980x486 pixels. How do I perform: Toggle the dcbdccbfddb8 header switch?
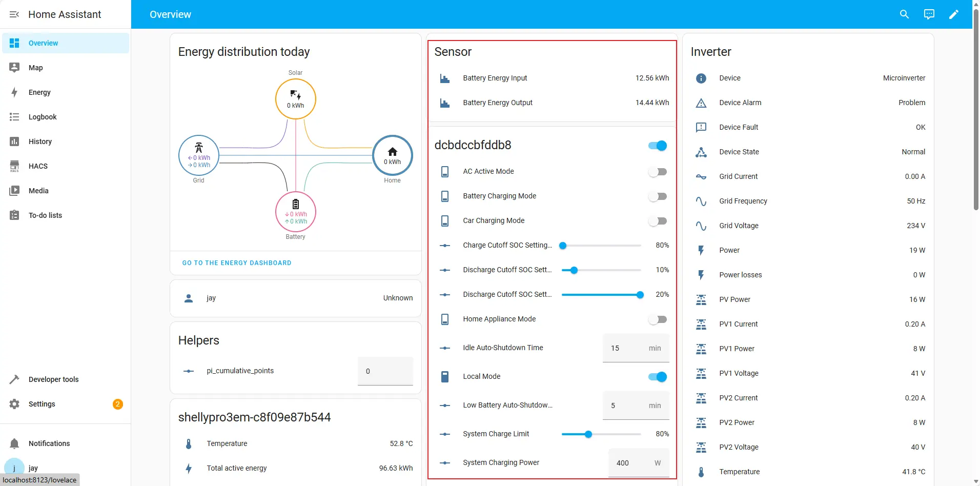coord(657,146)
